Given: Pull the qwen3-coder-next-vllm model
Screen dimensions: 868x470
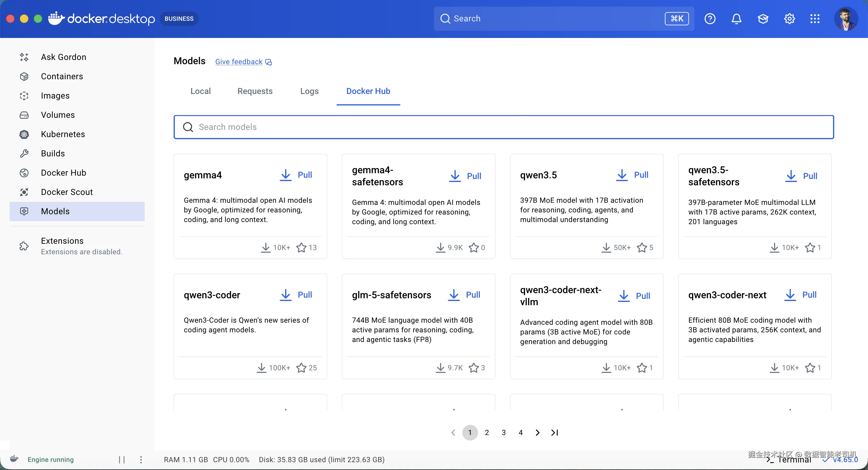Looking at the screenshot, I should (634, 296).
